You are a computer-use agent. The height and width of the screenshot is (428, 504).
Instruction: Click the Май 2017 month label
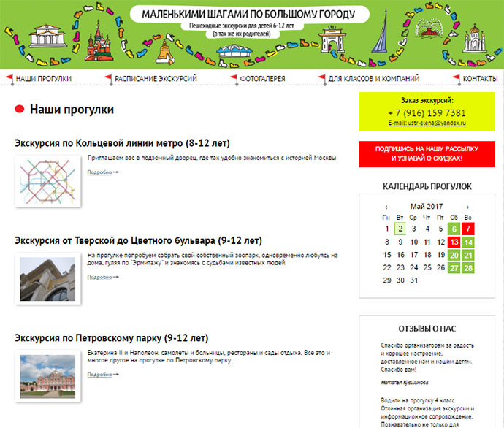[x=427, y=207]
